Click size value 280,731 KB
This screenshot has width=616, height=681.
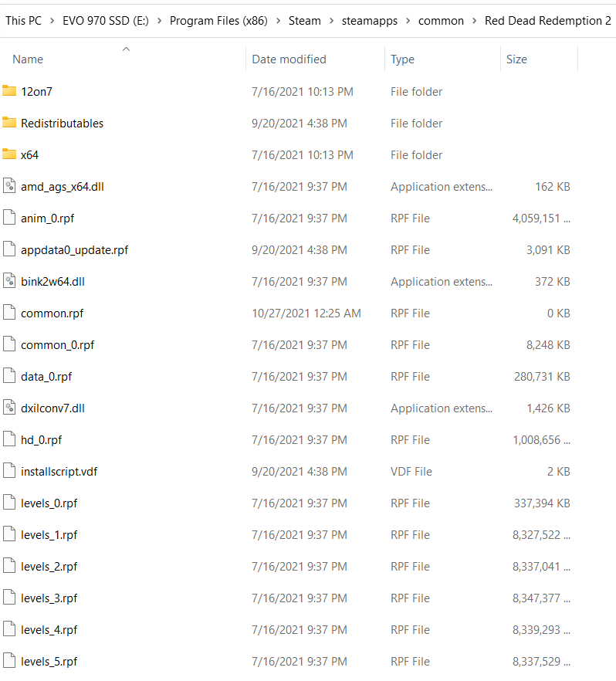coord(542,377)
